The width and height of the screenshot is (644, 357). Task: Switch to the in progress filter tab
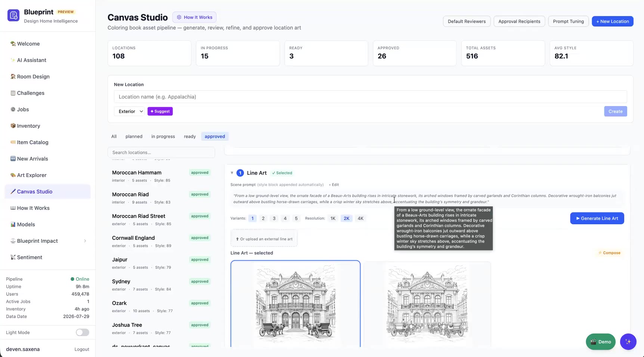(x=163, y=136)
